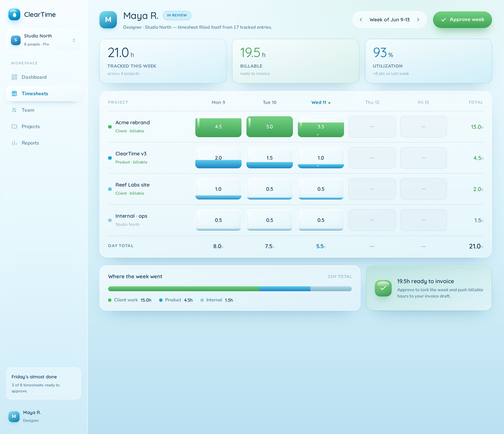This screenshot has height=434, width=504.
Task: Edit Internal · ops Monday 0.5 hours cell
Action: [218, 220]
